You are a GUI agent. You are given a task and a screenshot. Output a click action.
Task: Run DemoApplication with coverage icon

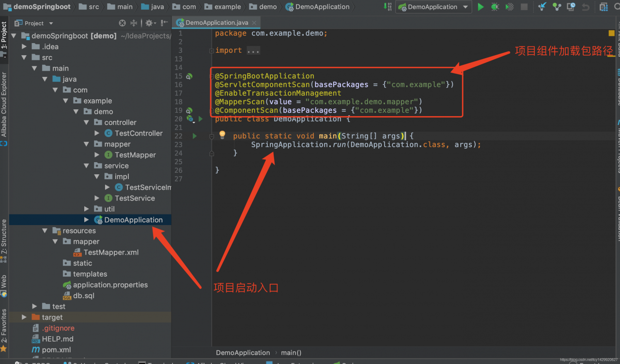click(509, 7)
